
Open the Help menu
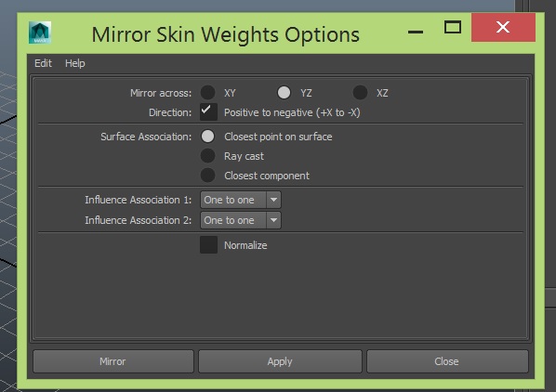(74, 63)
